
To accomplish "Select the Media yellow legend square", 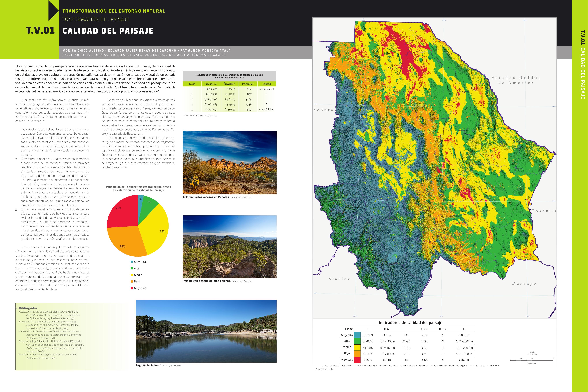I will pos(132,275).
